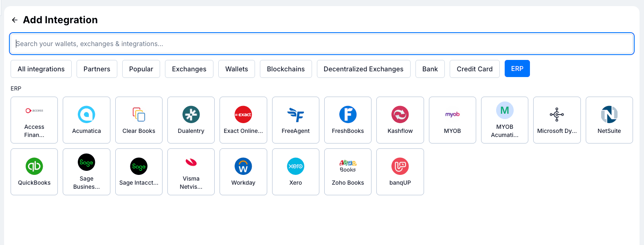Click the Acumatica label text

click(86, 131)
